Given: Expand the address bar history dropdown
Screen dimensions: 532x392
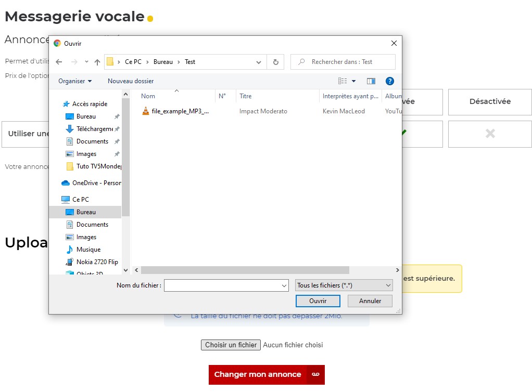Looking at the screenshot, I should (259, 62).
